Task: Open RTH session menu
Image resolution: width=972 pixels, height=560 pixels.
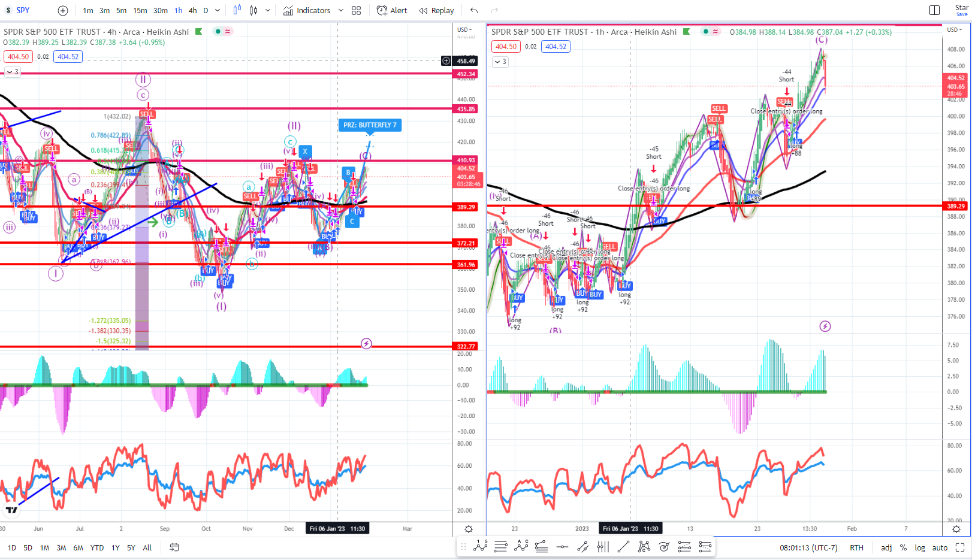Action: point(856,547)
